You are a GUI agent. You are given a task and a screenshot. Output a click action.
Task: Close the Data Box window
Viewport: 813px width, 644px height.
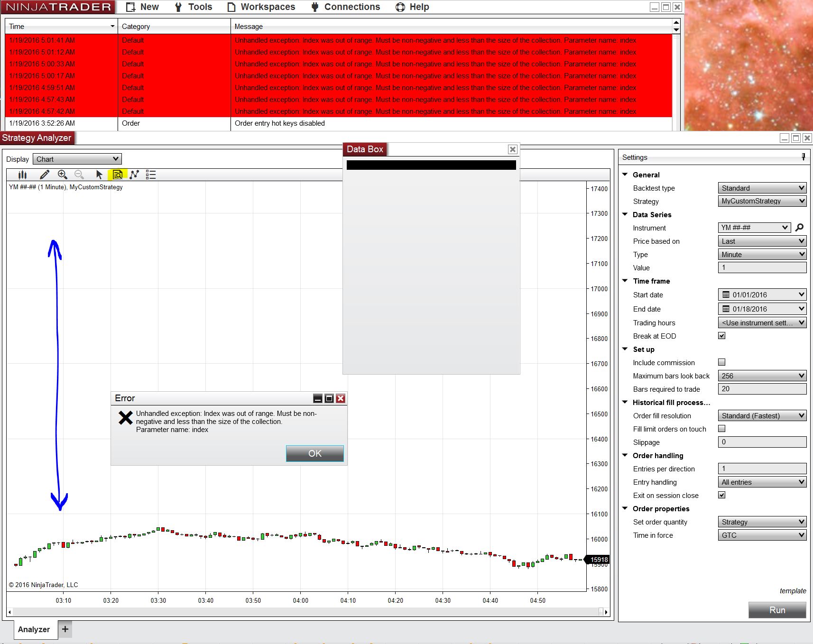pos(512,149)
